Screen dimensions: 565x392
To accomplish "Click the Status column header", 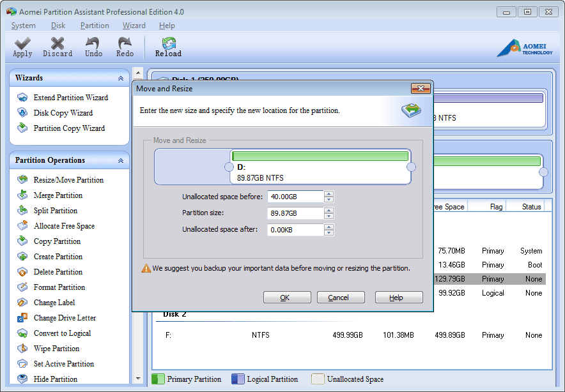I will coord(531,207).
